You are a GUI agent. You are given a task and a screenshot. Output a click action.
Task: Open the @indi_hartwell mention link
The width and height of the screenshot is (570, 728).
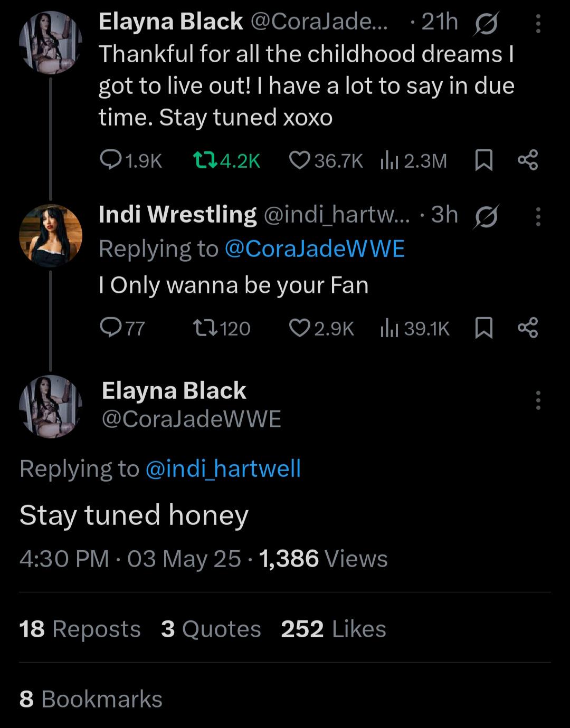tap(223, 468)
